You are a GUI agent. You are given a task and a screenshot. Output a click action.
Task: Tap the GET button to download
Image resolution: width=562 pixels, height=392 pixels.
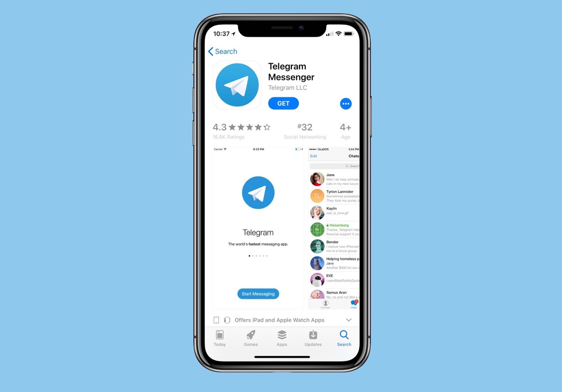(283, 103)
